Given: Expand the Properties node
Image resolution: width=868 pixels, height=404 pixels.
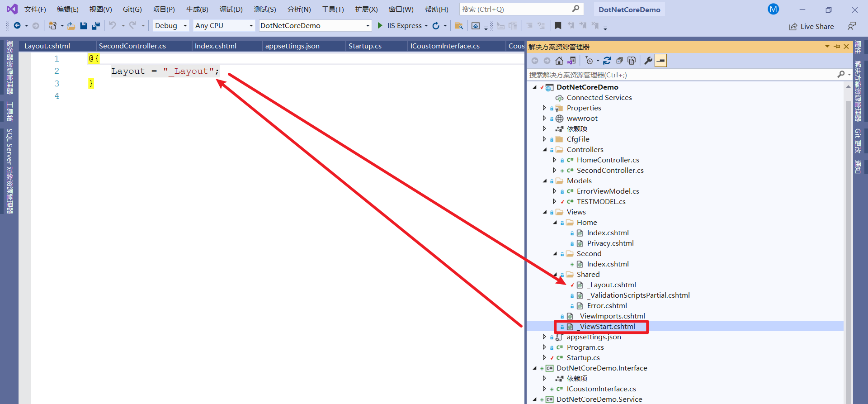Looking at the screenshot, I should [x=544, y=108].
